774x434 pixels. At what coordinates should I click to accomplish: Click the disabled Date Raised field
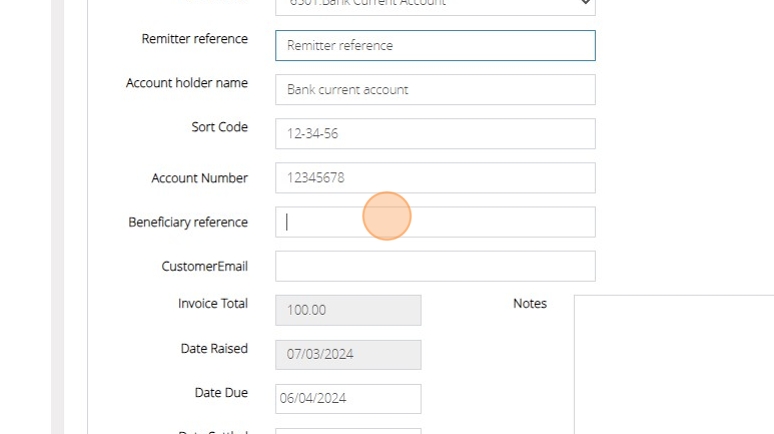[348, 354]
